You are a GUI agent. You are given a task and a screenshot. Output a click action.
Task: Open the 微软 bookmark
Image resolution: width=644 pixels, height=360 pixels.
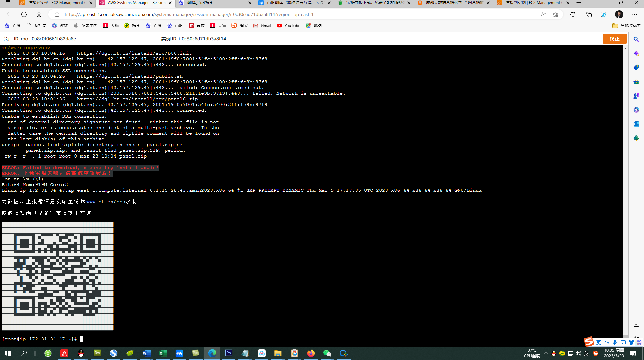pyautogui.click(x=60, y=26)
